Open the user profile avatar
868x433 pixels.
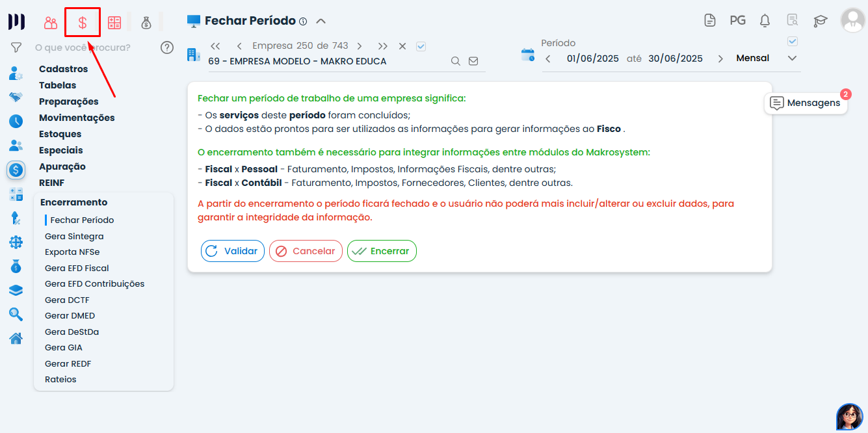pos(852,20)
